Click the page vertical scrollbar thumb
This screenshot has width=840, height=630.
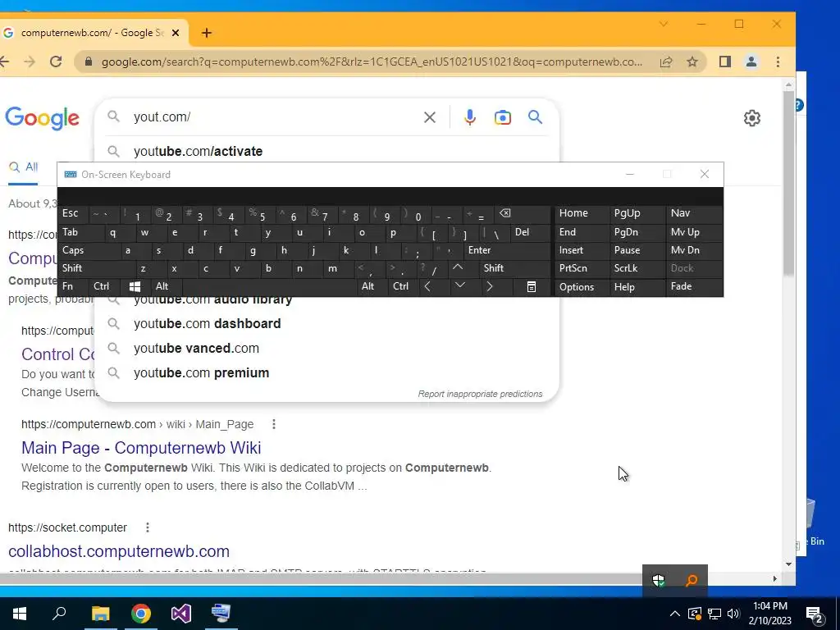coord(788,182)
